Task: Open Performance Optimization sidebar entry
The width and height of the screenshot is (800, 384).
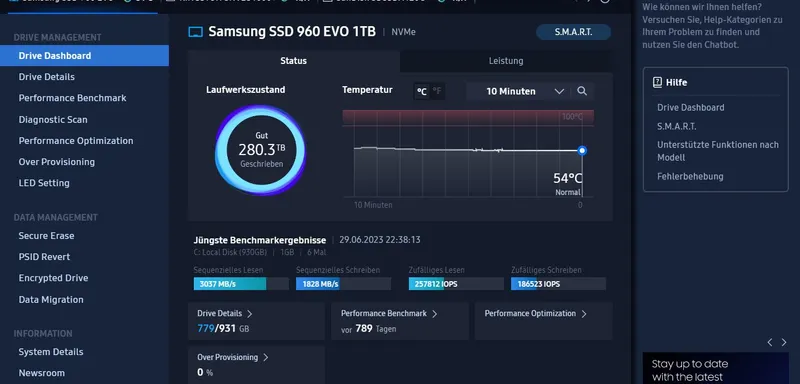Action: (76, 141)
